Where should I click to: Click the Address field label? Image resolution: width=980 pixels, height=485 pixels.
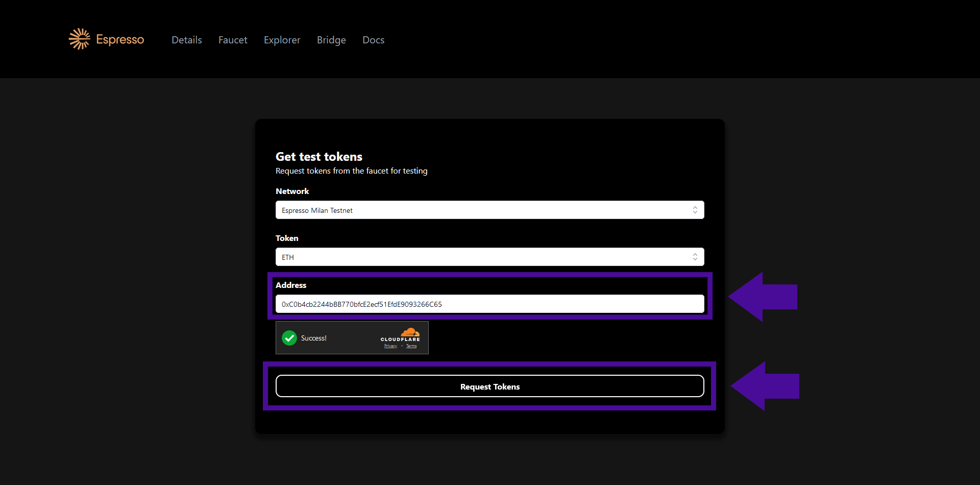291,285
